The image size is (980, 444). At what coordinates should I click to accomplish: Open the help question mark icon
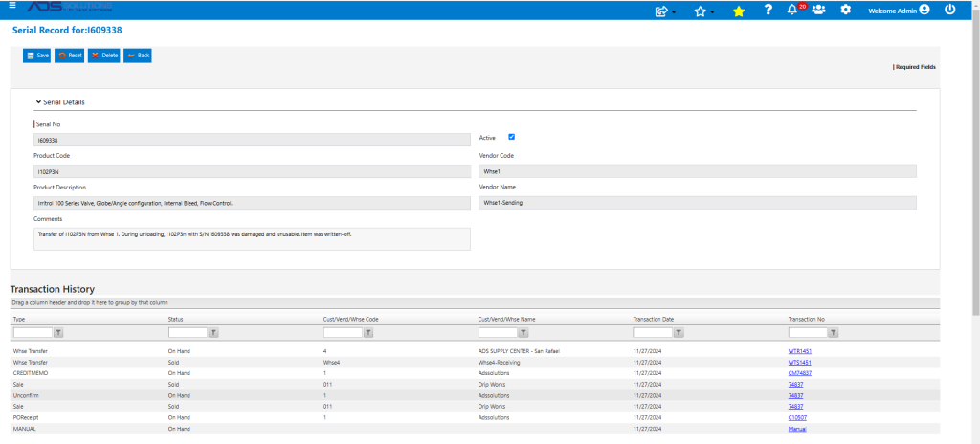pos(768,10)
